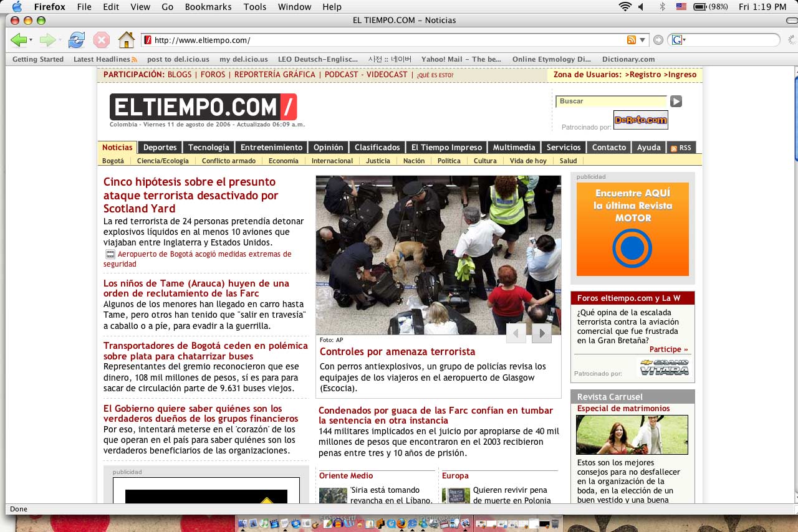The image size is (798, 532).
Task: Open the Wi-Fi menu bar icon
Action: (624, 7)
